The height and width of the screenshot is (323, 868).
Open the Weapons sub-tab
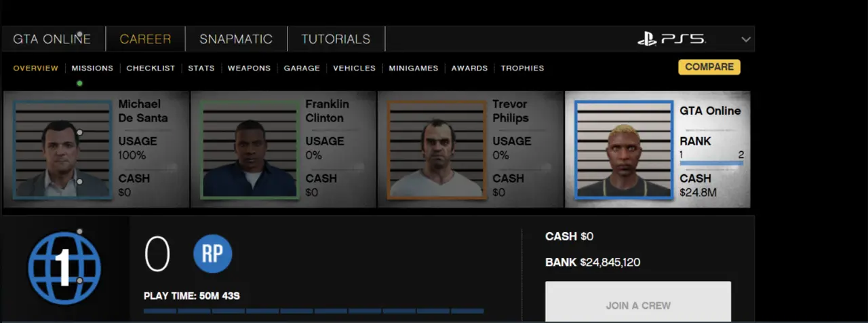tap(249, 68)
